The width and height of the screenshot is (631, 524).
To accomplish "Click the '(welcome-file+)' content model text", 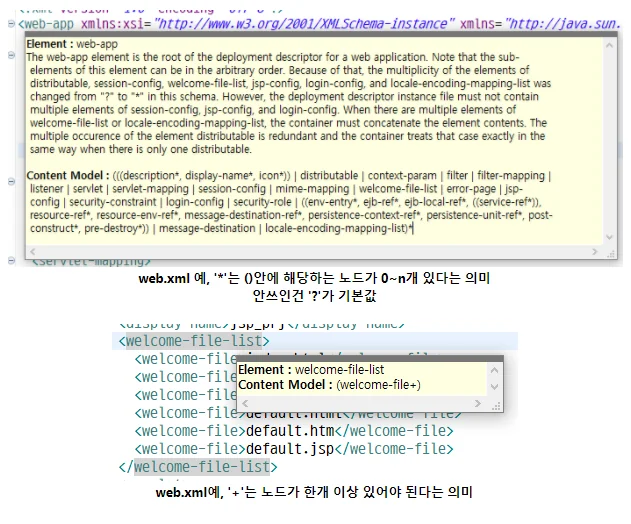I will pos(378,385).
